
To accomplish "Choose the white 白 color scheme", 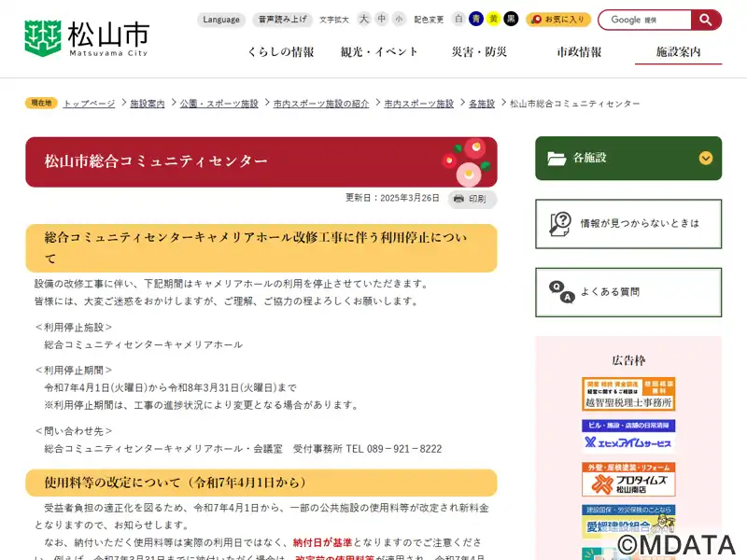I will [458, 19].
